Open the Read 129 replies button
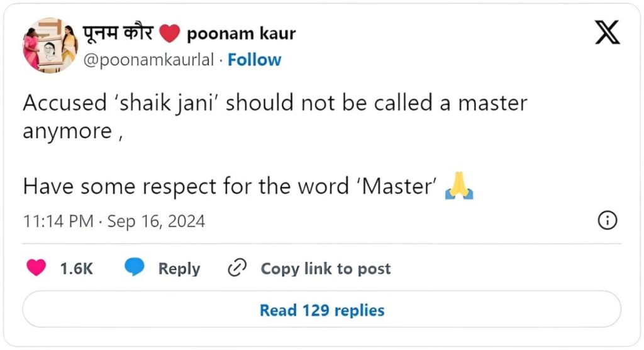The image size is (644, 350). pos(321,310)
